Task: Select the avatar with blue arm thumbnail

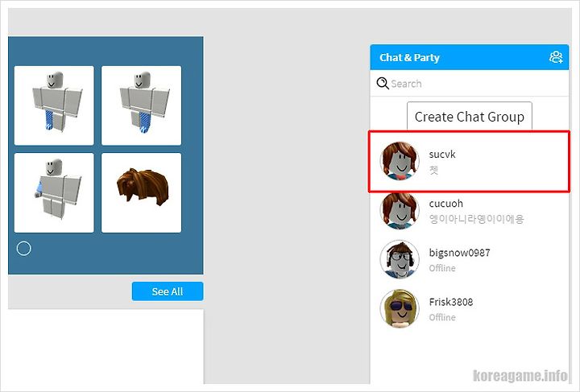Action: coord(54,192)
